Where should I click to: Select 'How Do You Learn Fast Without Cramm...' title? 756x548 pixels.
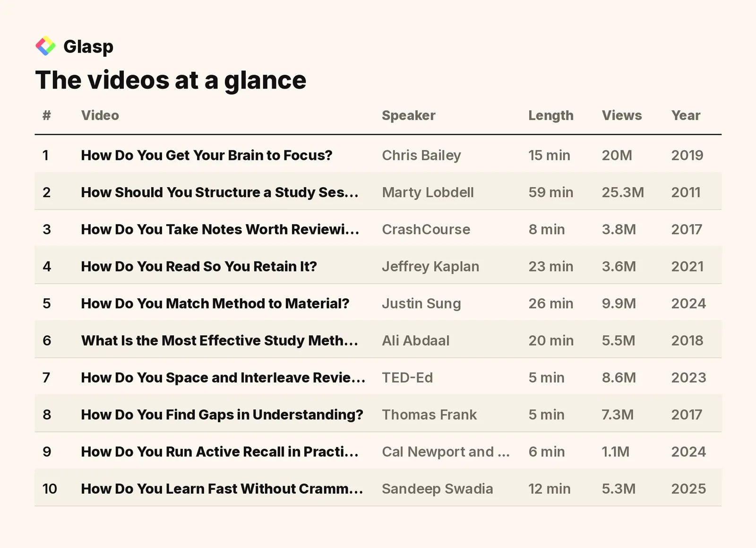(x=222, y=488)
